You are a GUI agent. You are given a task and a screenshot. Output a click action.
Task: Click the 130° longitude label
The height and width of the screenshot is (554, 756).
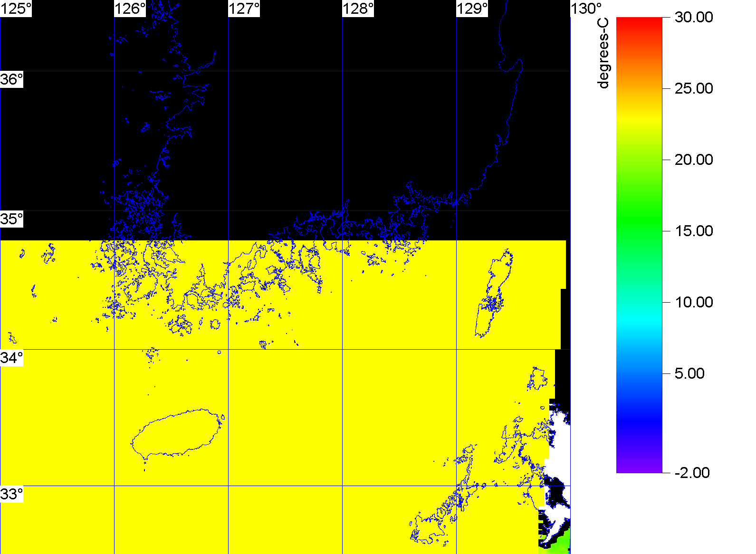point(586,9)
